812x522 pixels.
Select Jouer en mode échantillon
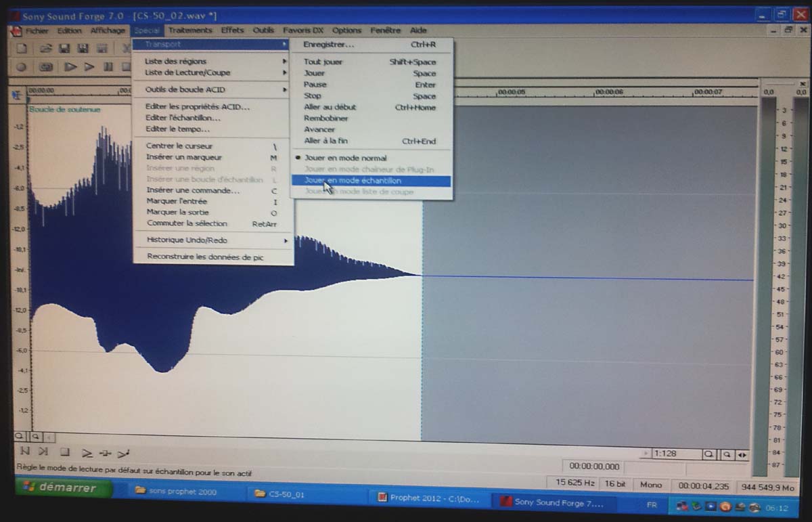point(371,181)
